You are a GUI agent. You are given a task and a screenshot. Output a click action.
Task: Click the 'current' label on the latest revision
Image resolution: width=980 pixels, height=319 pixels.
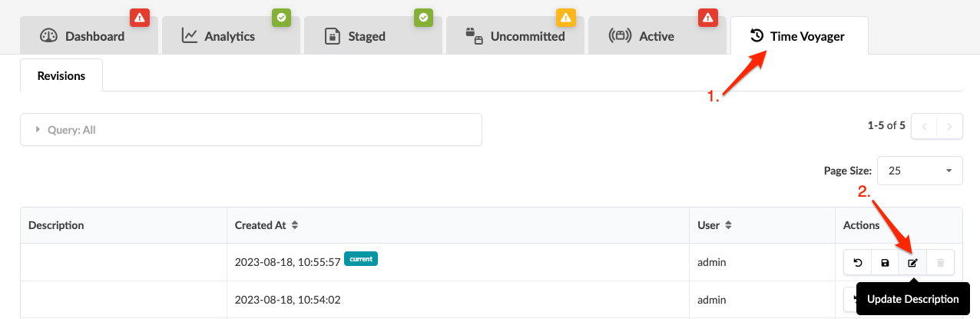361,259
